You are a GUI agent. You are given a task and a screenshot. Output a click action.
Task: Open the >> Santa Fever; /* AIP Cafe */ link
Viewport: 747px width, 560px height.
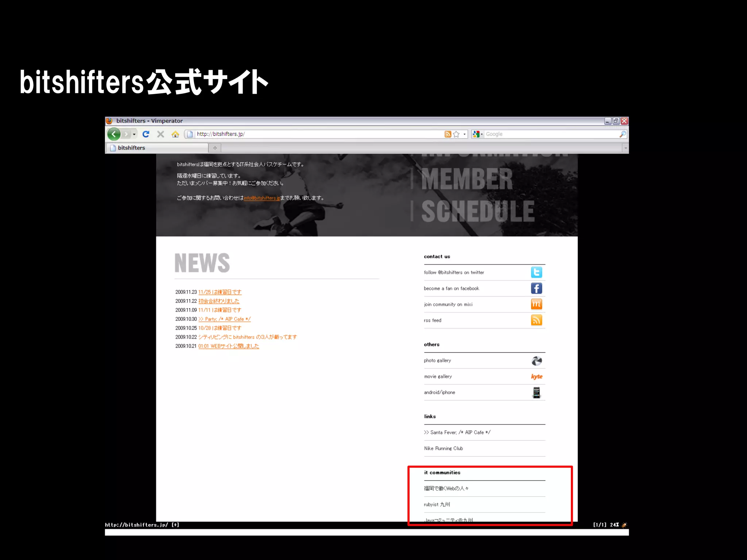tap(457, 432)
